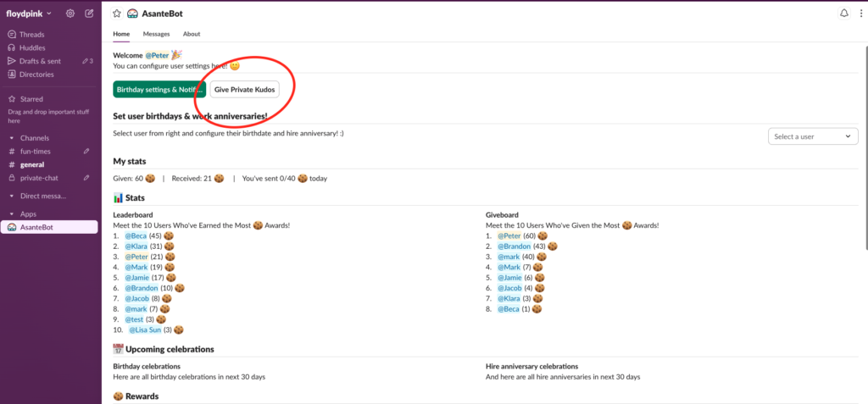Click the Rewards heading
The image size is (868, 404).
click(x=142, y=396)
